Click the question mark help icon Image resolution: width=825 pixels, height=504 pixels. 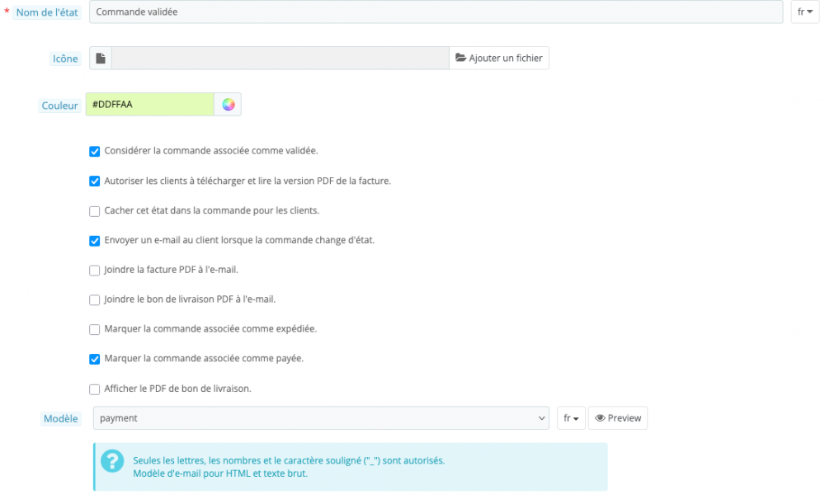pyautogui.click(x=113, y=461)
